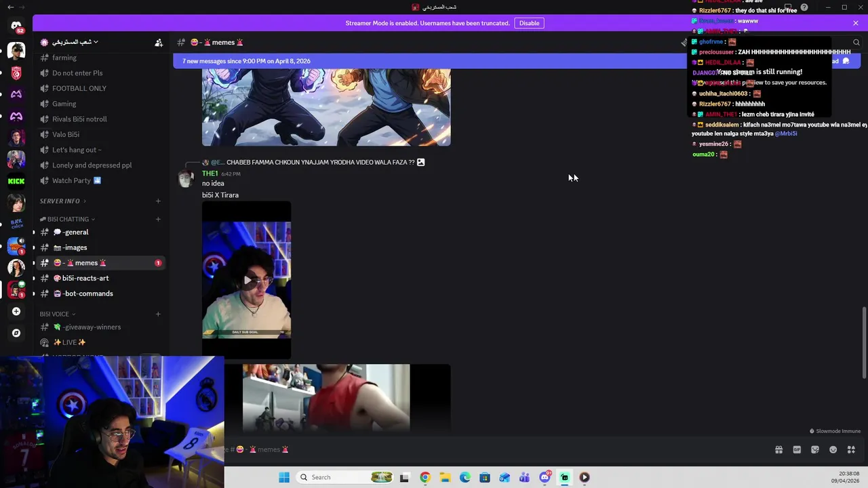868x488 pixels.
Task: Dismiss the Streamer Mode notice with X
Action: pos(856,23)
